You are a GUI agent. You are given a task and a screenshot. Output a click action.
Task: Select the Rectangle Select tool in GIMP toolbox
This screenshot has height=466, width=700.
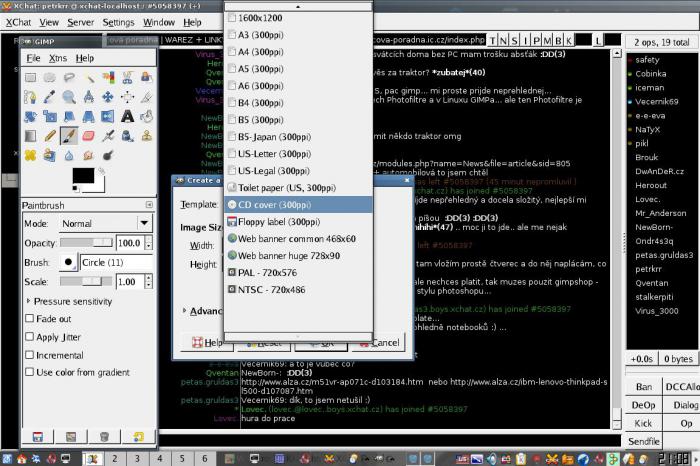tap(30, 78)
